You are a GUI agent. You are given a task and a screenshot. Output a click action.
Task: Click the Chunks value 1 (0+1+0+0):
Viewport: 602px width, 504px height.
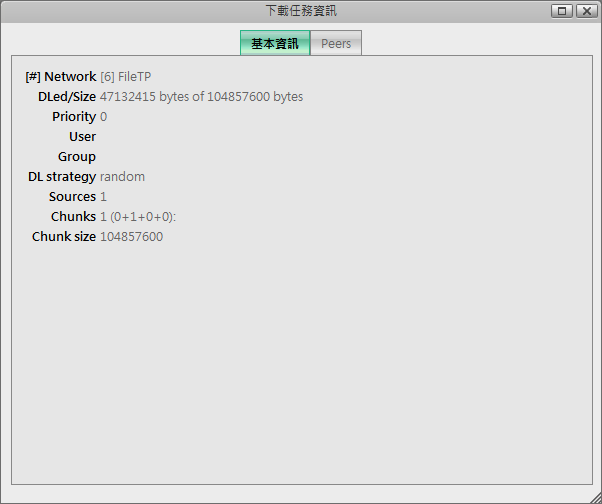click(x=138, y=217)
